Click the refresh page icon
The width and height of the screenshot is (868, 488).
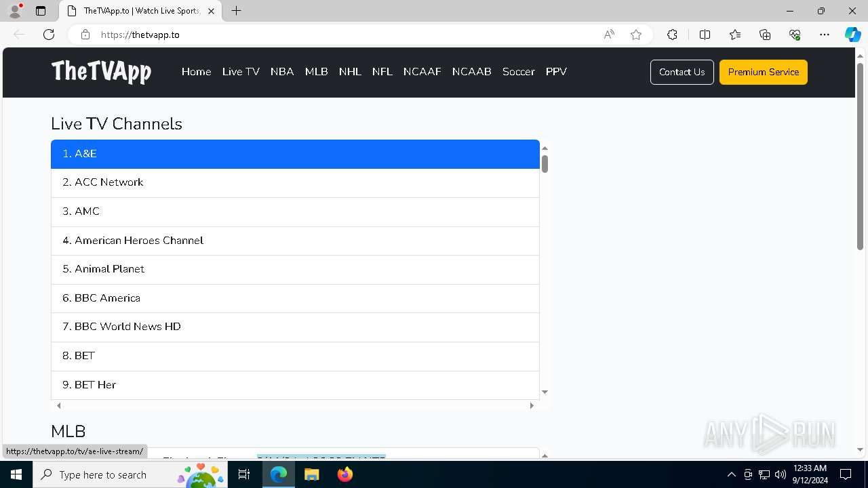coord(49,35)
